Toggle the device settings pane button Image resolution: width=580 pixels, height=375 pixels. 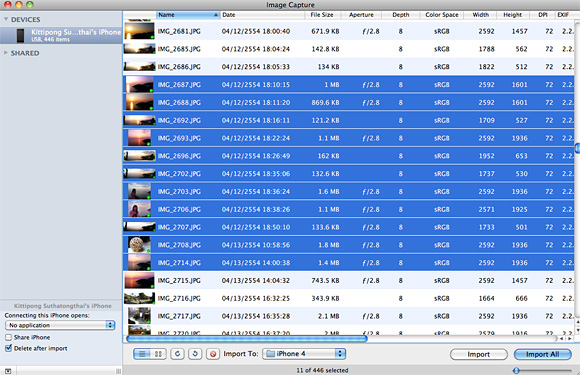(x=8, y=371)
